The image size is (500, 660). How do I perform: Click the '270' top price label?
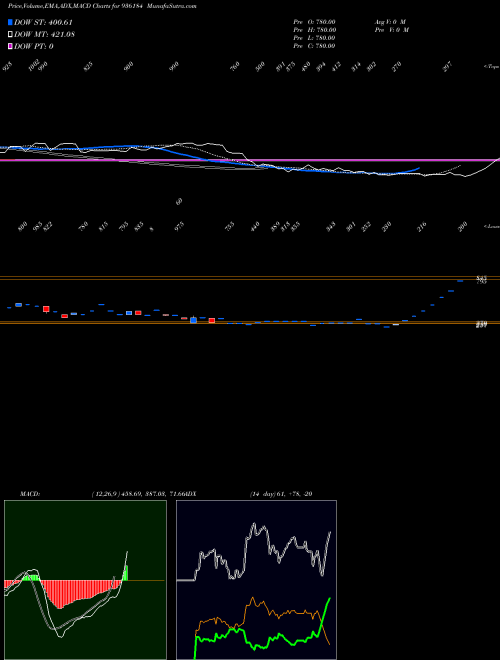pos(396,67)
